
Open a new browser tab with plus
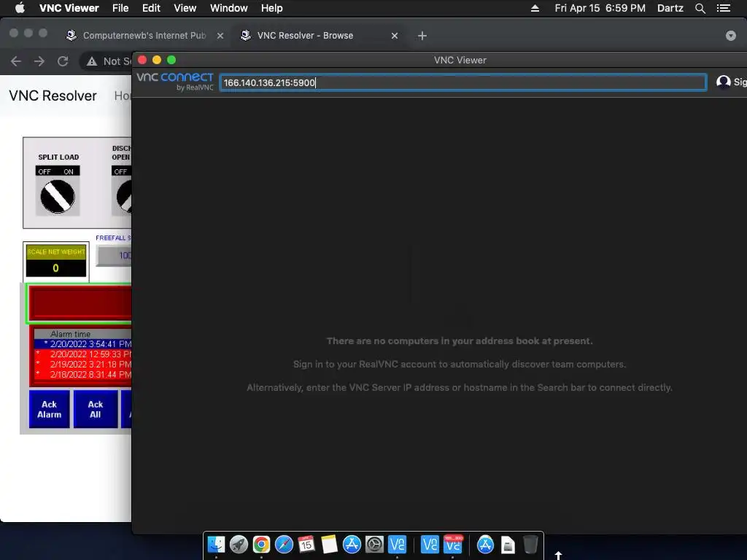tap(422, 36)
